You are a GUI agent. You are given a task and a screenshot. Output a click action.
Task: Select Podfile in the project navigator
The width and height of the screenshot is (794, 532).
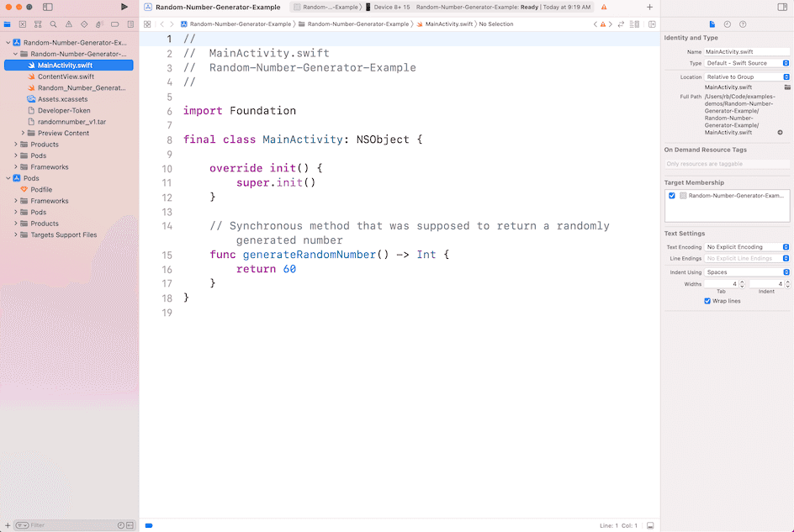(x=41, y=190)
